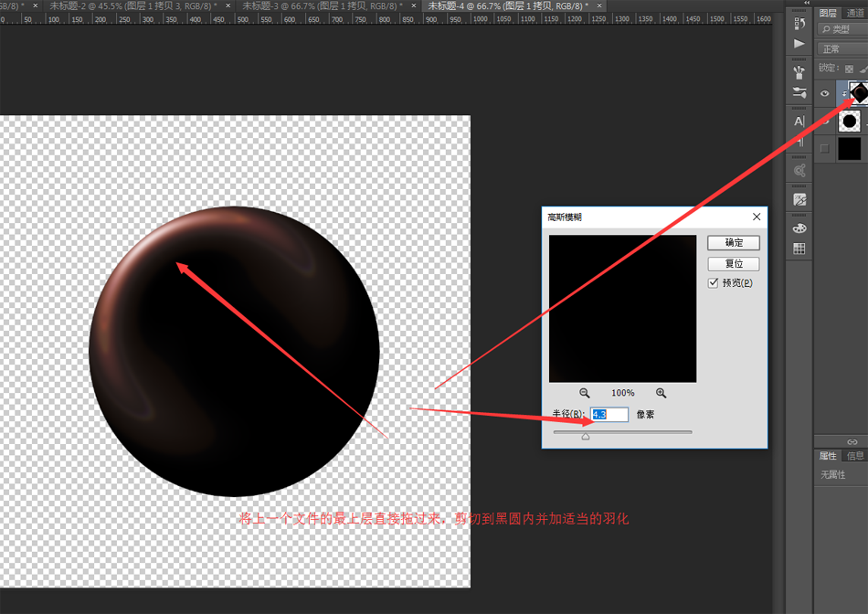Viewport: 868px width, 614px height.
Task: Show the bottom black layer
Action: point(824,148)
